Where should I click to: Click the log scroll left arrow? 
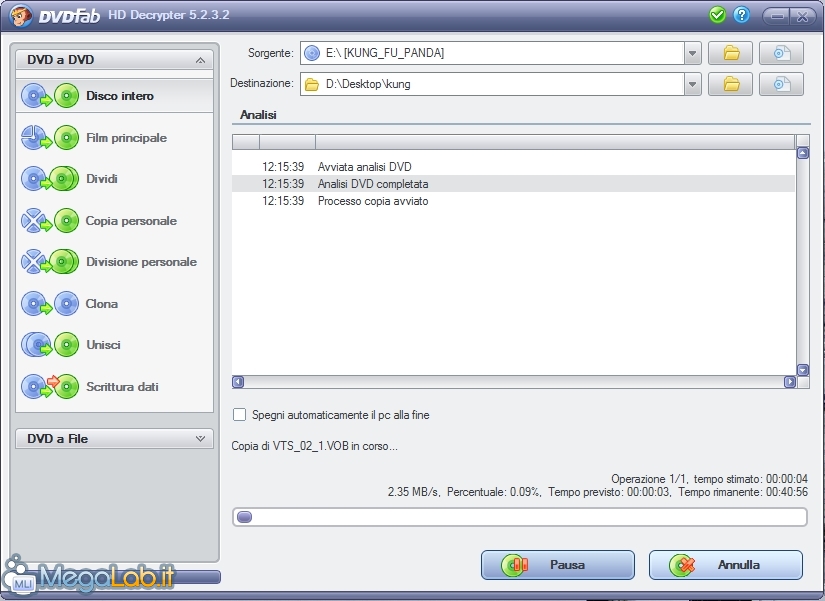(x=238, y=382)
